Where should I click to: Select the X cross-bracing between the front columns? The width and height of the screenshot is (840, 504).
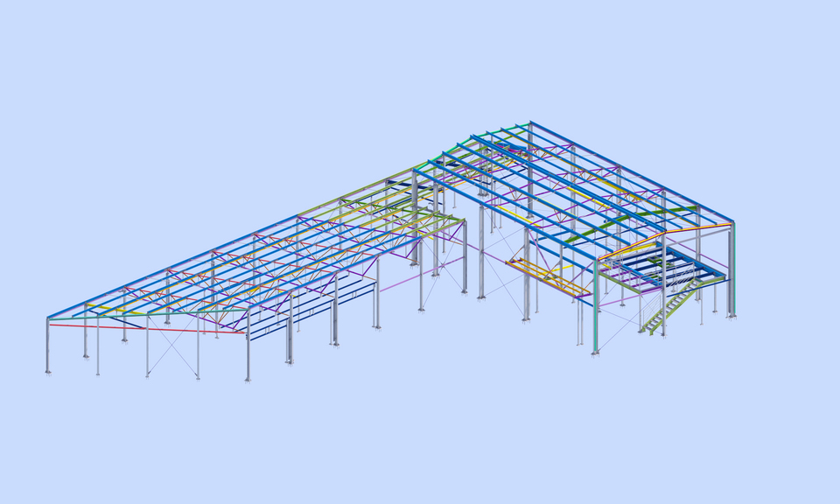172,346
